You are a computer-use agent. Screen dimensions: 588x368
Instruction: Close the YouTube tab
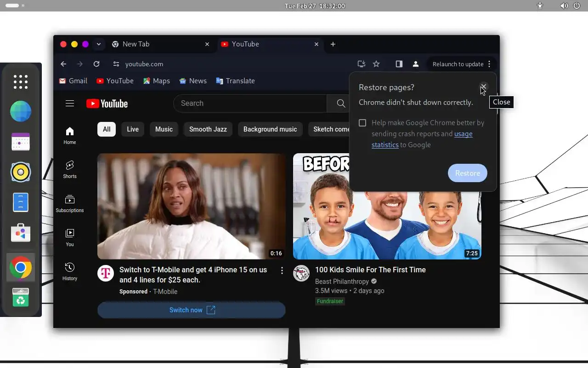click(317, 44)
